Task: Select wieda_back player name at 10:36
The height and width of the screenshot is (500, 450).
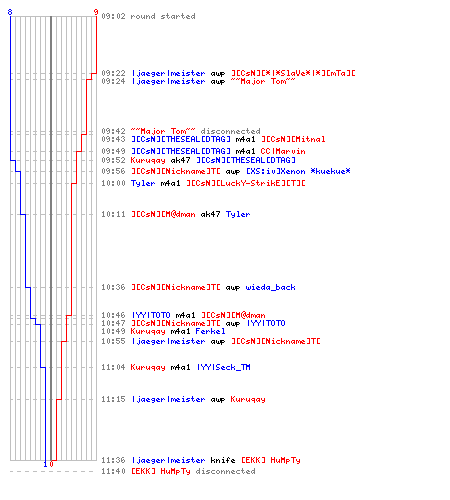Action: click(270, 287)
